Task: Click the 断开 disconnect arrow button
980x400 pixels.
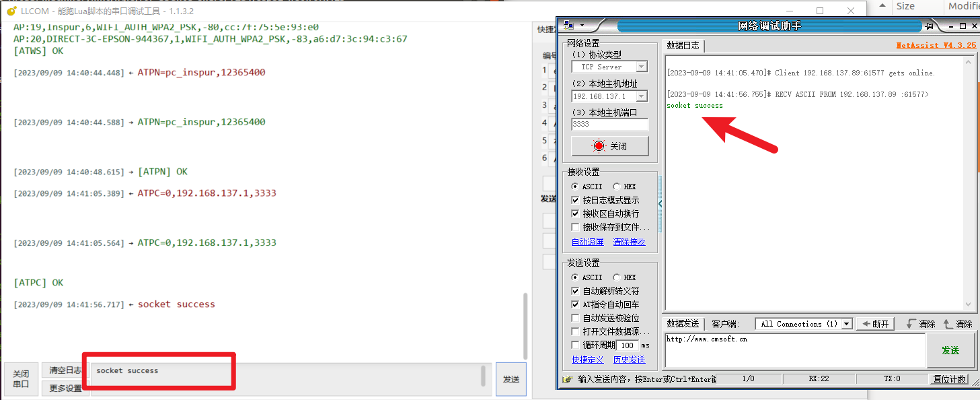Action: pyautogui.click(x=874, y=324)
